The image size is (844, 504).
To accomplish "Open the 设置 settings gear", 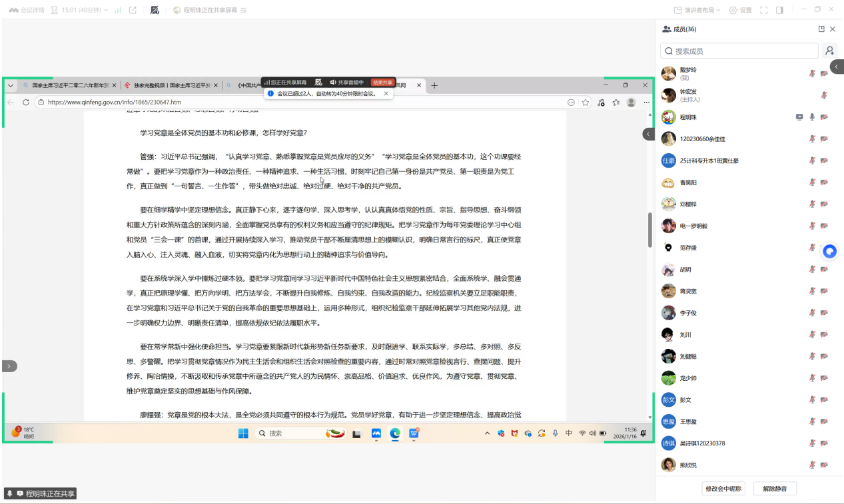I will (740, 10).
